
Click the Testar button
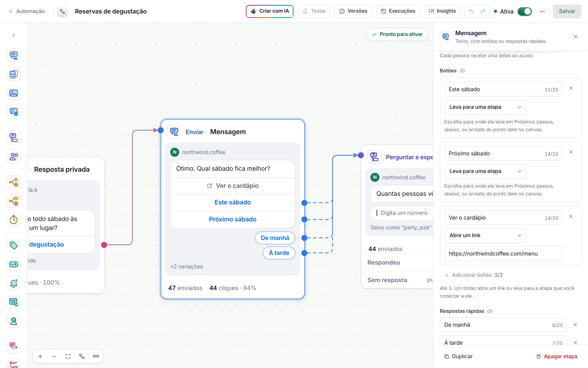pos(314,11)
